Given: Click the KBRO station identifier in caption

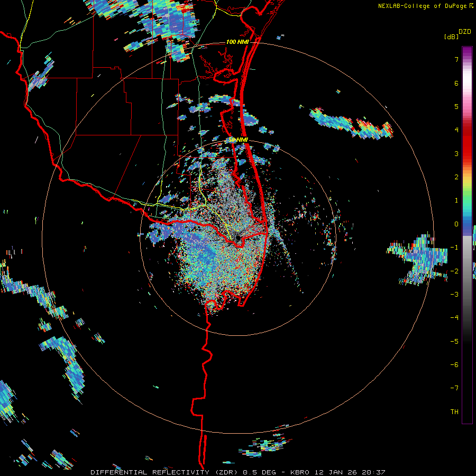Looking at the screenshot, I should [x=300, y=472].
